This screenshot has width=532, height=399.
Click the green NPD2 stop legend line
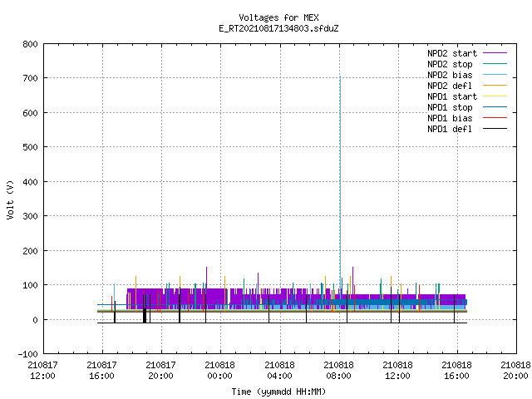(495, 64)
